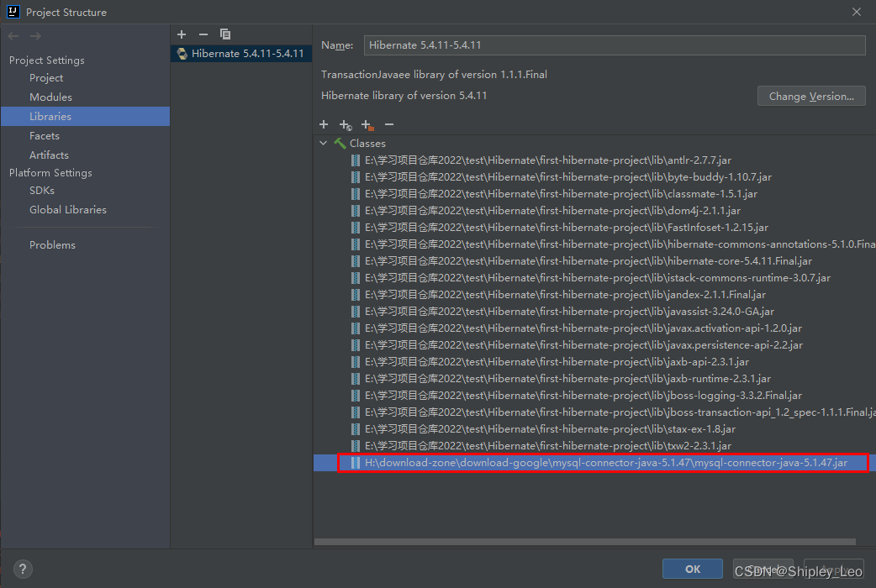
Task: Select dom4j-2.1.1.jar entry
Action: click(552, 211)
